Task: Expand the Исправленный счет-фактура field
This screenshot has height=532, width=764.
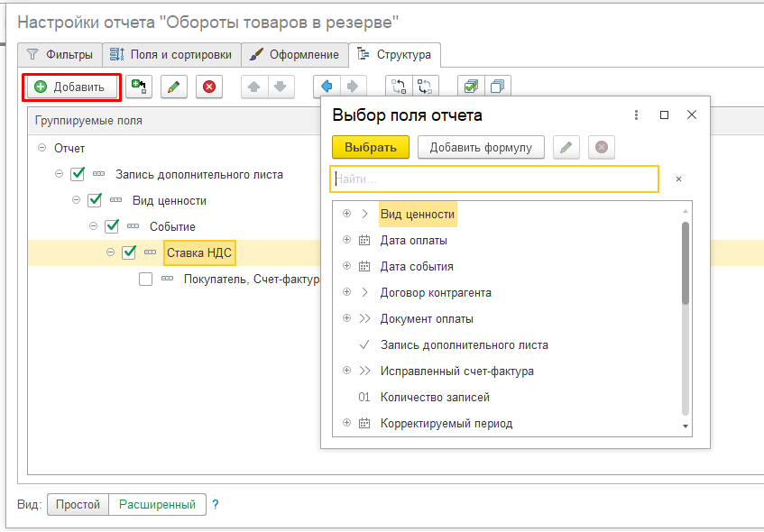Action: tap(346, 371)
